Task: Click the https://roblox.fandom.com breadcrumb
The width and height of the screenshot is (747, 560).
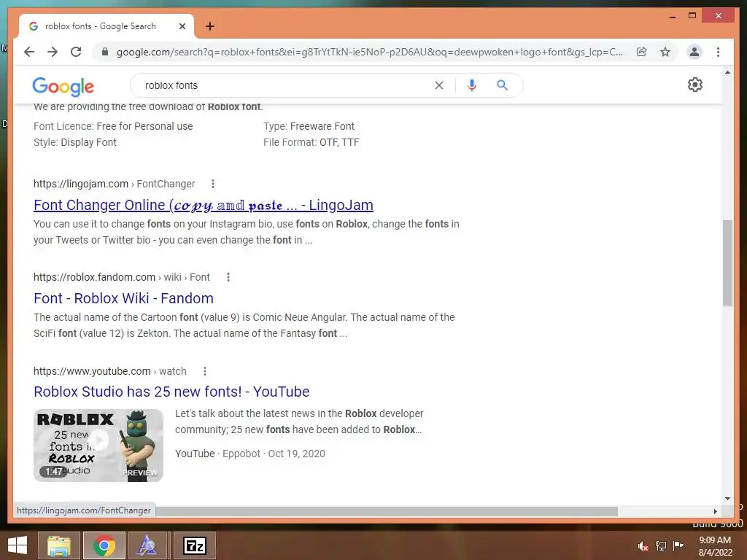Action: point(94,277)
